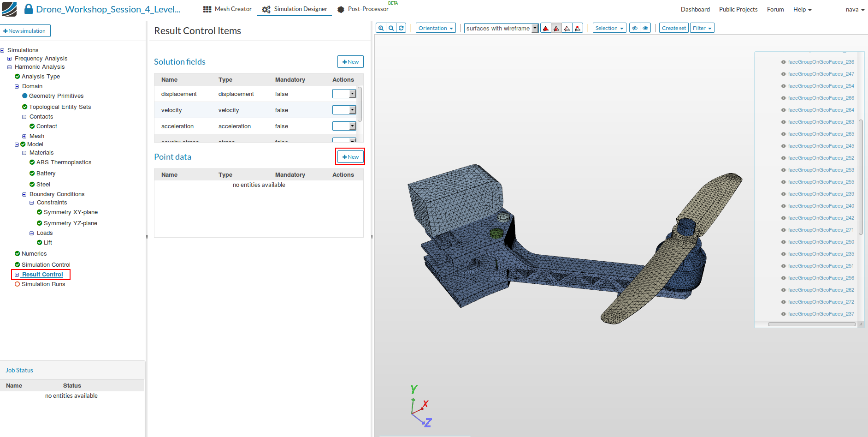
Task: Open the surfaces with wireframe render mode combo box
Action: click(501, 28)
